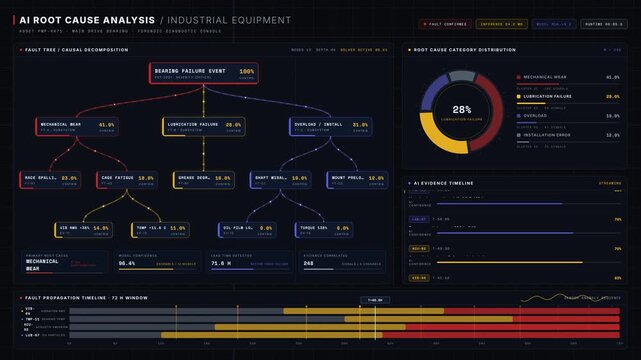641x360 pixels.
Task: Click the blue Model version badge
Action: (554, 24)
